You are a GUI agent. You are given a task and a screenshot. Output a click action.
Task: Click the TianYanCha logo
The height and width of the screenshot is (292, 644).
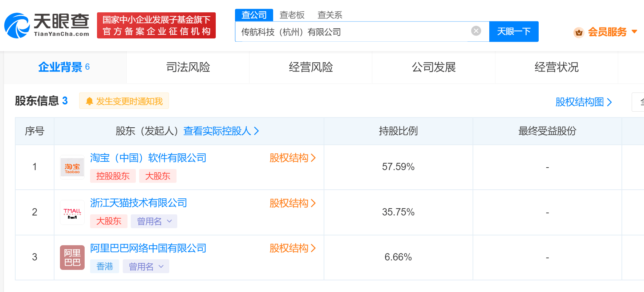pyautogui.click(x=47, y=25)
